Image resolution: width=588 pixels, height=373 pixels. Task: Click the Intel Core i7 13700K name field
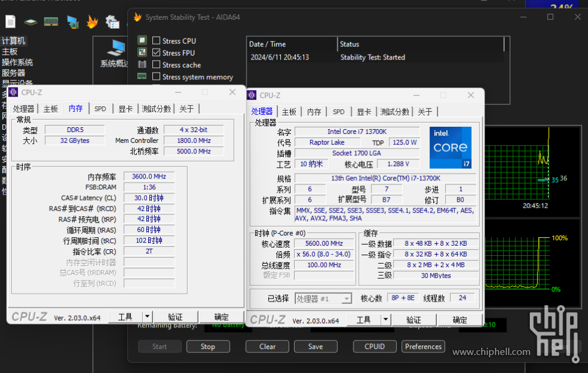coord(357,132)
